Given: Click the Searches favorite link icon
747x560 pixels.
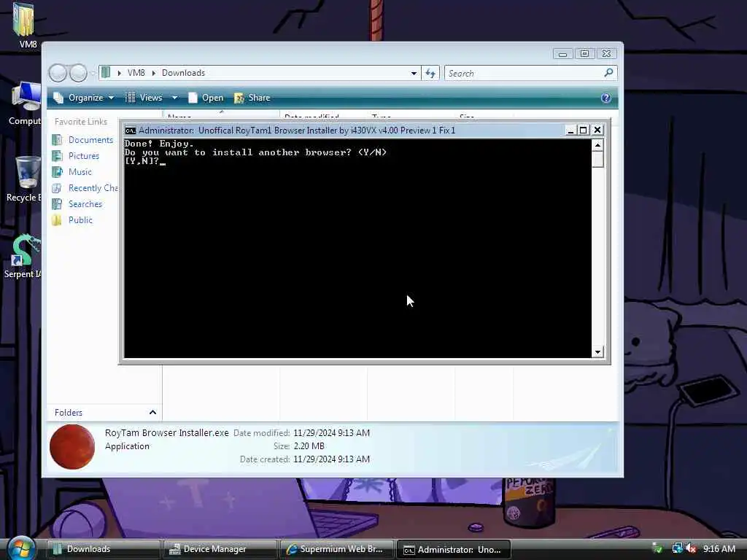Looking at the screenshot, I should 57,204.
